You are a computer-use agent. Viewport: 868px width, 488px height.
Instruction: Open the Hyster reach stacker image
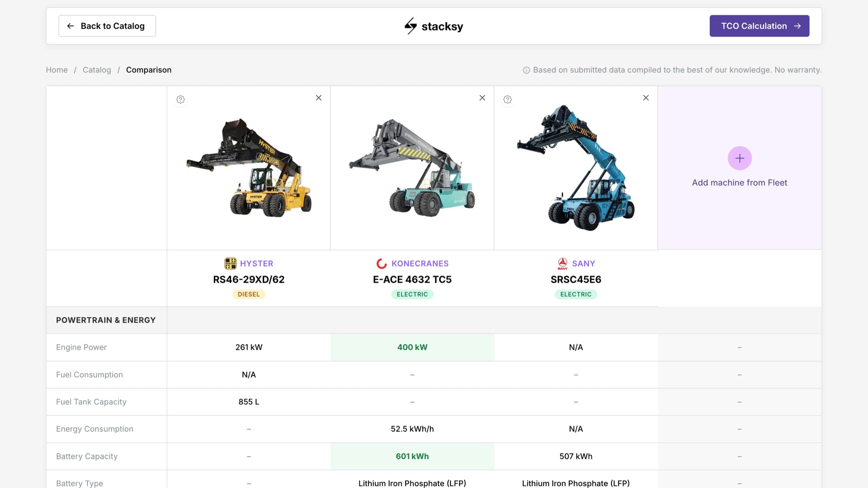pyautogui.click(x=249, y=168)
